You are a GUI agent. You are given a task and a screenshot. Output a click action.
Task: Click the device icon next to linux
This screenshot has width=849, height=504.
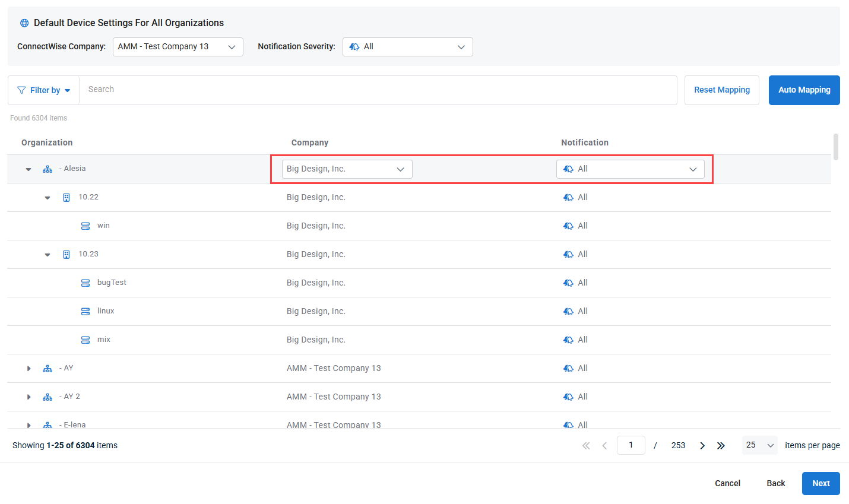click(85, 312)
